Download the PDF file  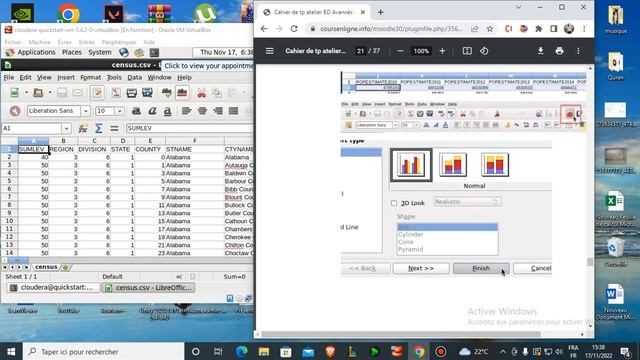(540, 51)
